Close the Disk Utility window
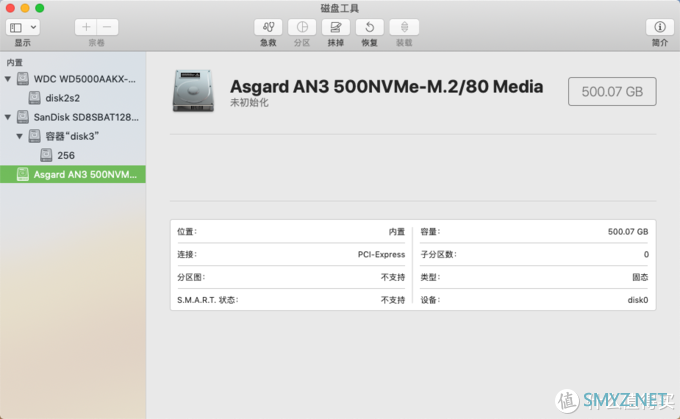 point(10,8)
